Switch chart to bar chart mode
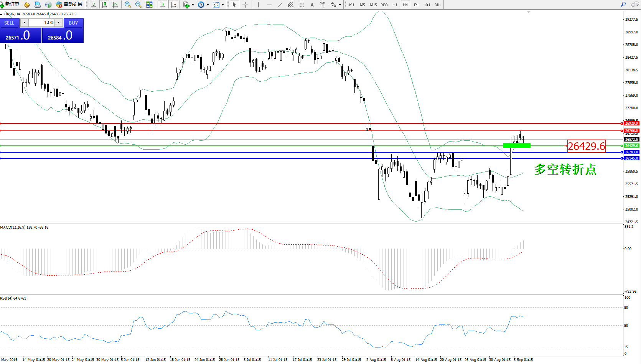The height and width of the screenshot is (364, 641). click(93, 5)
